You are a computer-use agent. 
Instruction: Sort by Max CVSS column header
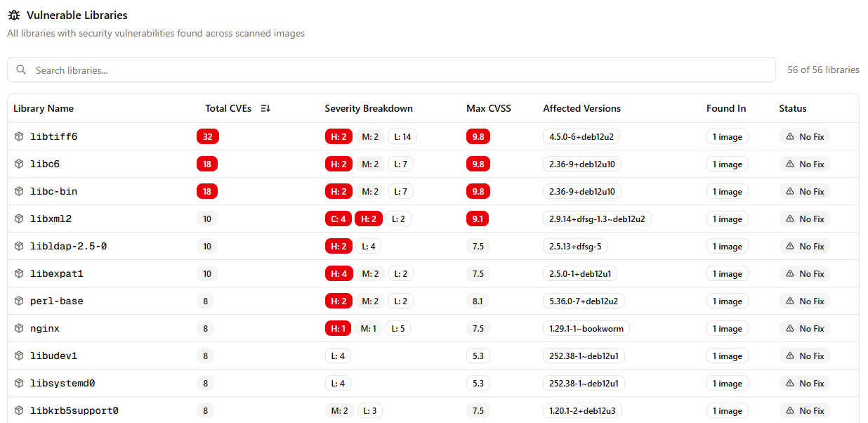click(x=488, y=108)
